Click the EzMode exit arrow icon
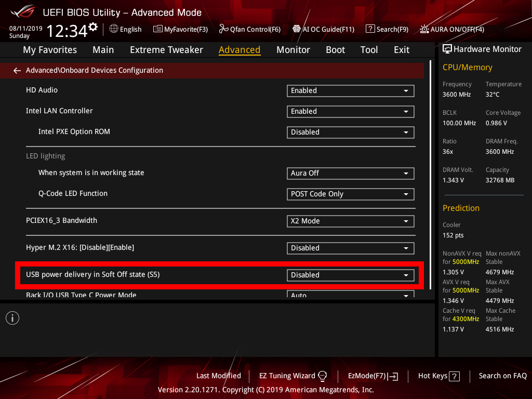This screenshot has height=399, width=532. click(x=393, y=376)
